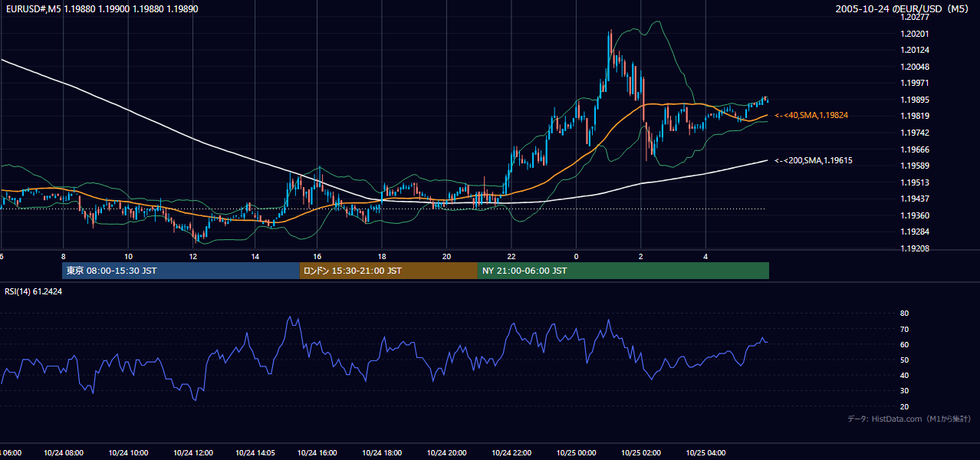Click the 10/24 10:00 time label
The height and width of the screenshot is (460, 980).
click(x=127, y=452)
